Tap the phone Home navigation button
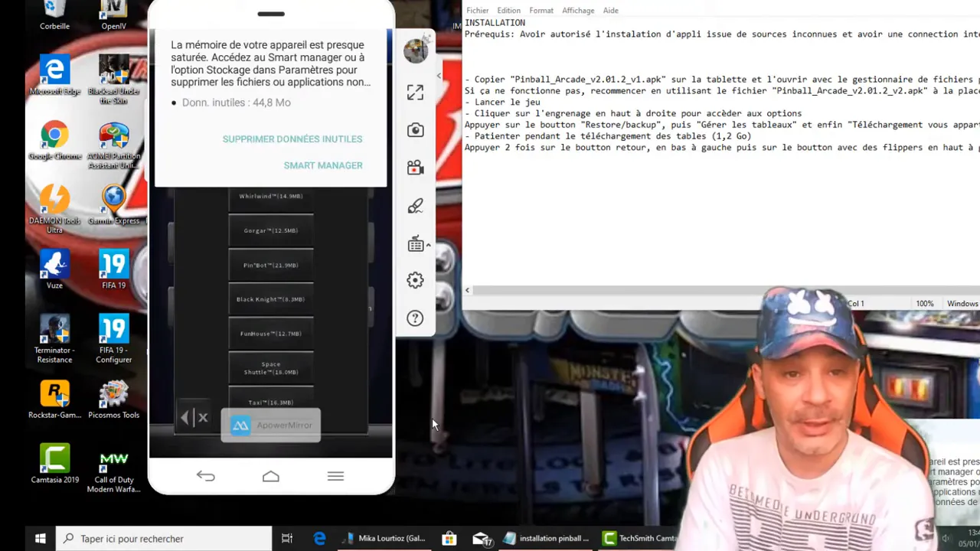Viewport: 980px width, 551px height. pyautogui.click(x=270, y=476)
